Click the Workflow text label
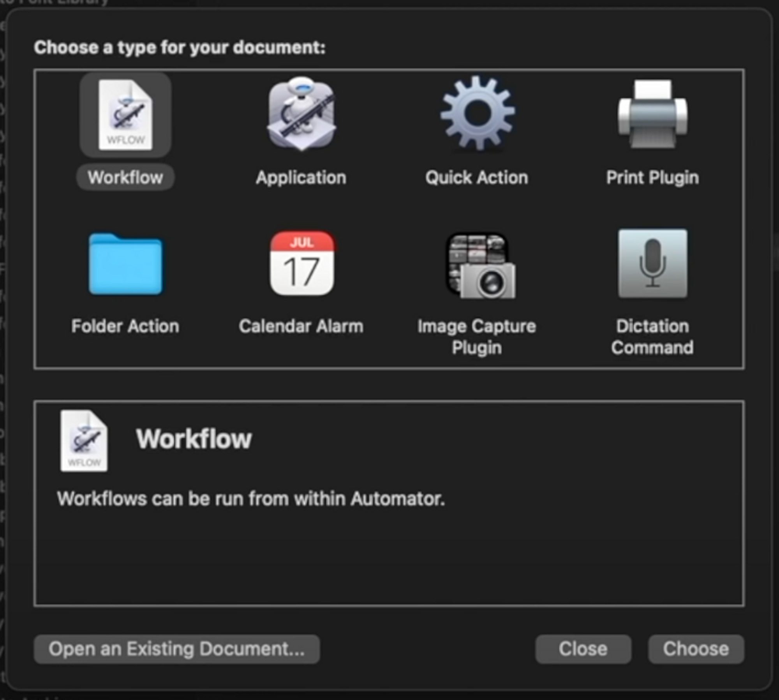779x700 pixels. pos(125,178)
